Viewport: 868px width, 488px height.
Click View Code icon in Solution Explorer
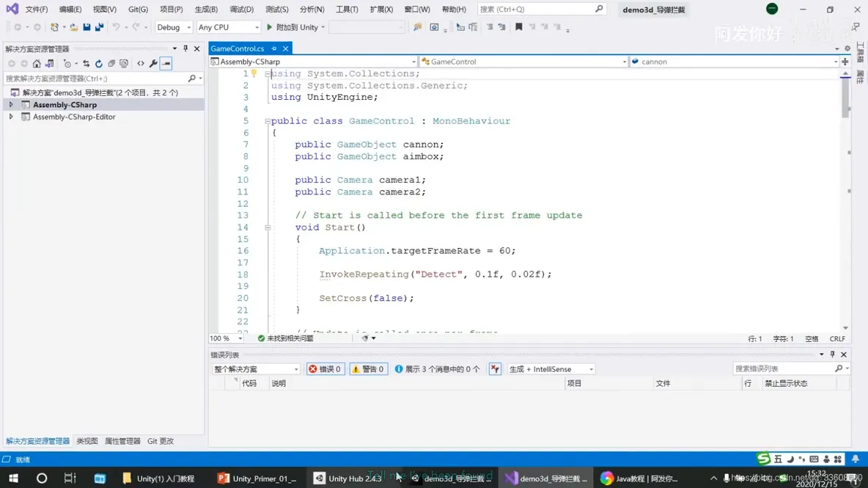[x=141, y=64]
